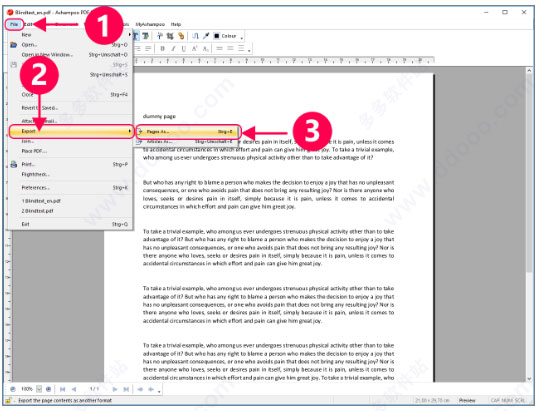This screenshot has height=411, width=541.
Task: Open the zoom level dropdown
Action: tap(39, 389)
